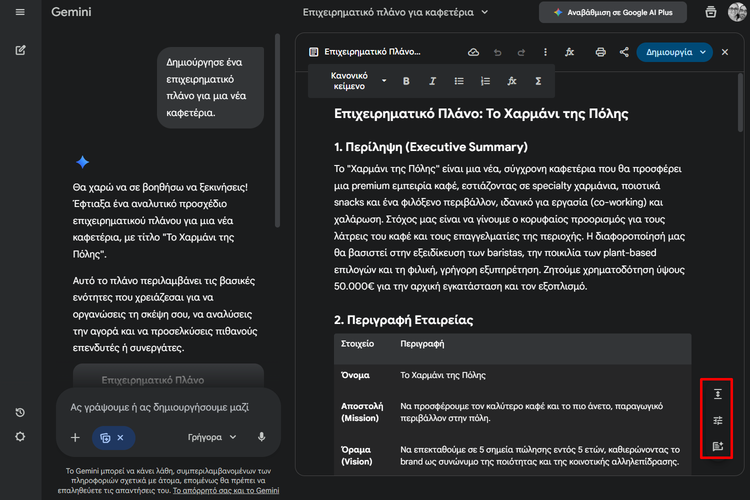Start a new chat from sidebar
This screenshot has width=750, height=500.
tap(20, 50)
